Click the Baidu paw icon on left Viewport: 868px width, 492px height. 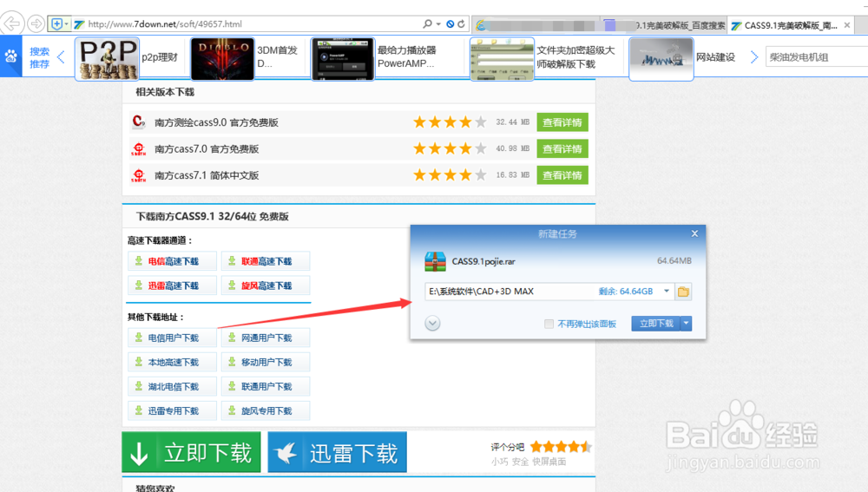click(11, 56)
